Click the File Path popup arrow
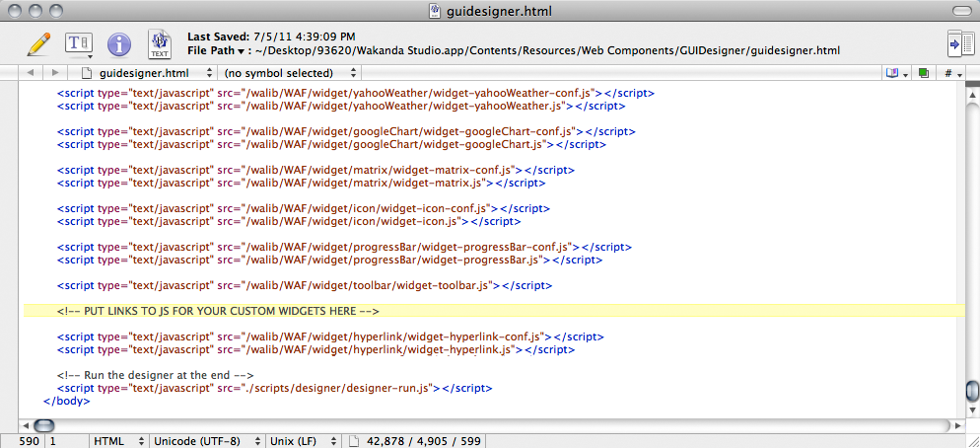 coord(241,50)
